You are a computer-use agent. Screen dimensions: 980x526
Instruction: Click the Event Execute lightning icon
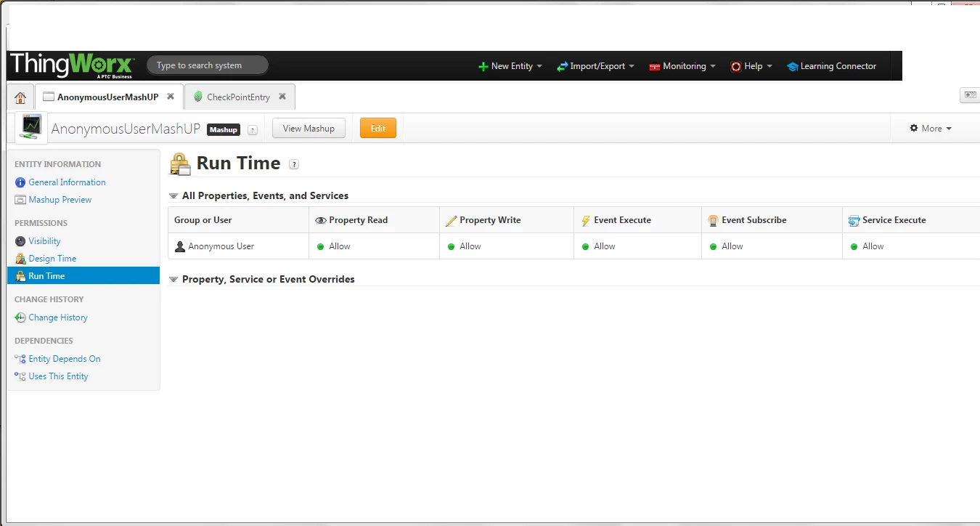coord(586,220)
